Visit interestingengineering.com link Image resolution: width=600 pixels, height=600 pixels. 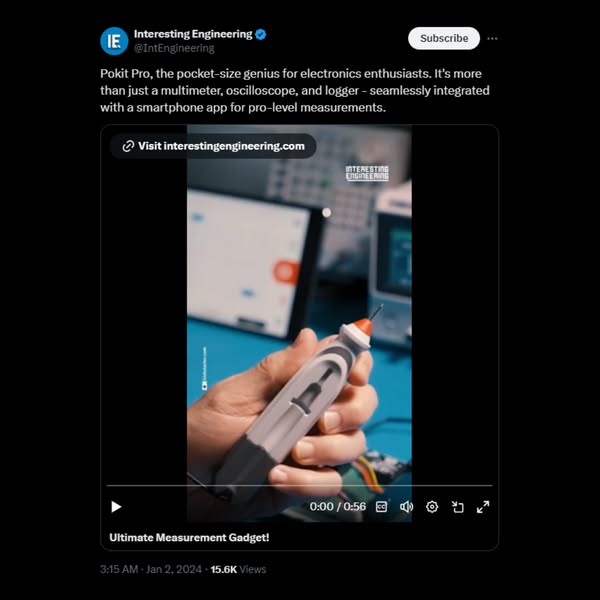[x=213, y=146]
